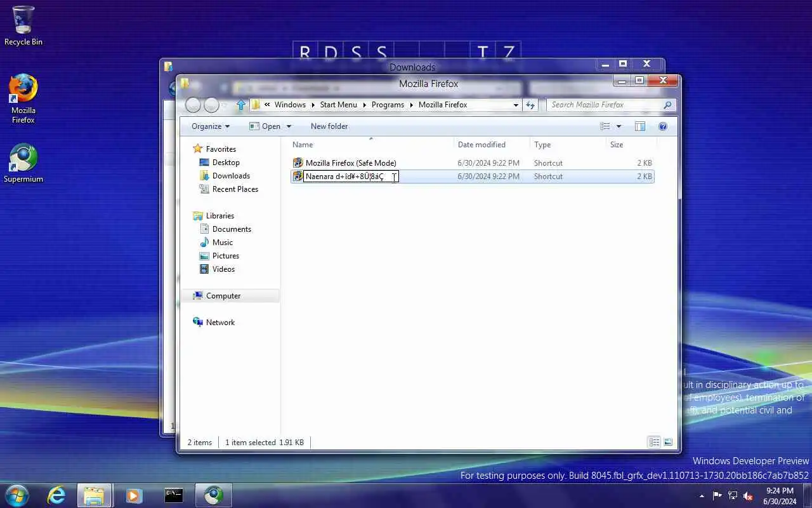Sort by the Size column header
Image resolution: width=812 pixels, height=508 pixels.
coord(631,145)
